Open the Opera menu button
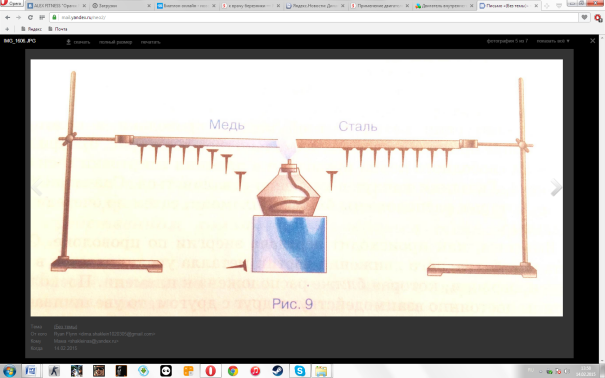The width and height of the screenshot is (605, 378). (12, 3)
